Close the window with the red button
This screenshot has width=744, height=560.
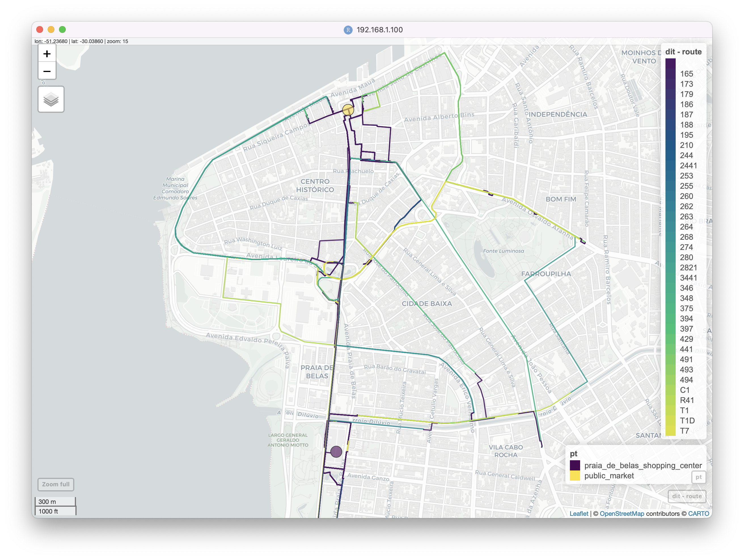tap(40, 29)
